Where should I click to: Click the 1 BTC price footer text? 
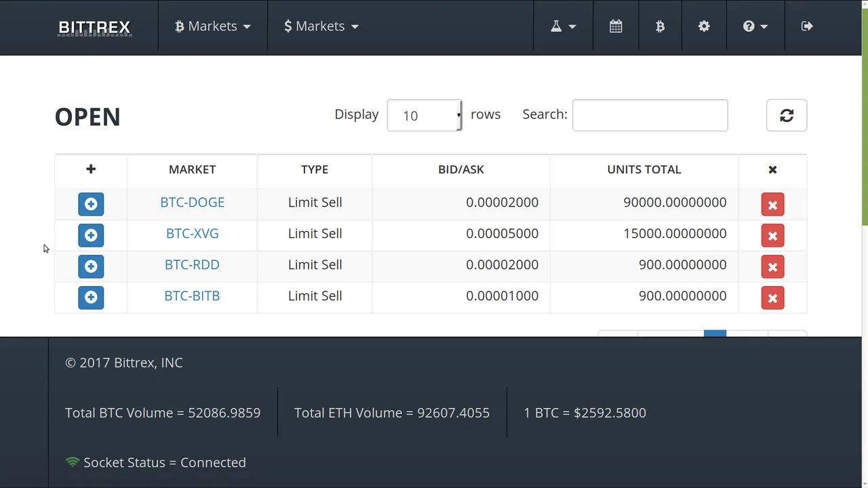585,413
